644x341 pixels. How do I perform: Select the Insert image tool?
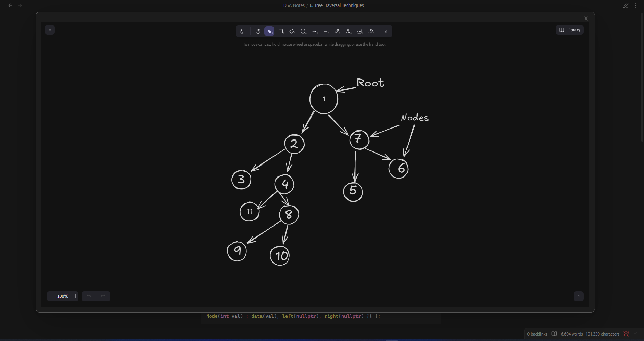359,31
